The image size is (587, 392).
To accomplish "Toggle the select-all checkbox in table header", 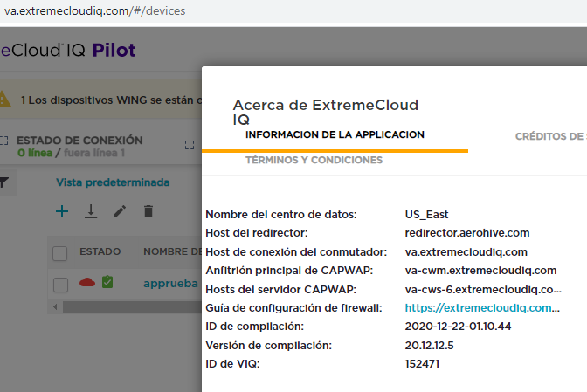I will click(60, 253).
